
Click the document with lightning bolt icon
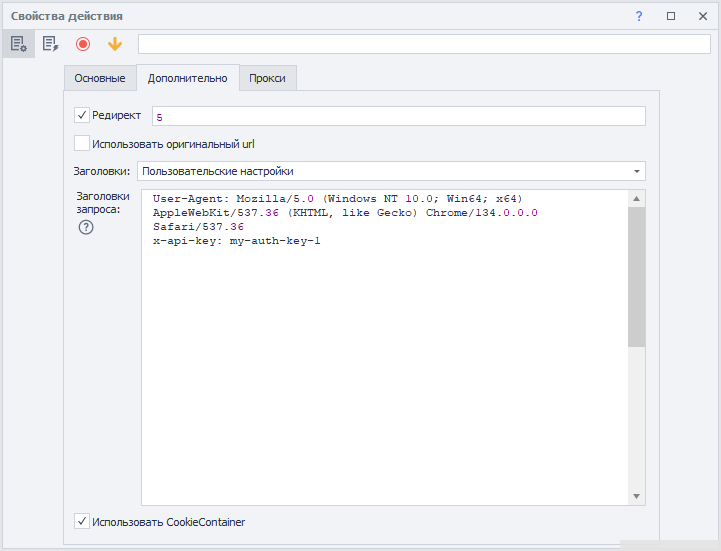click(x=50, y=44)
